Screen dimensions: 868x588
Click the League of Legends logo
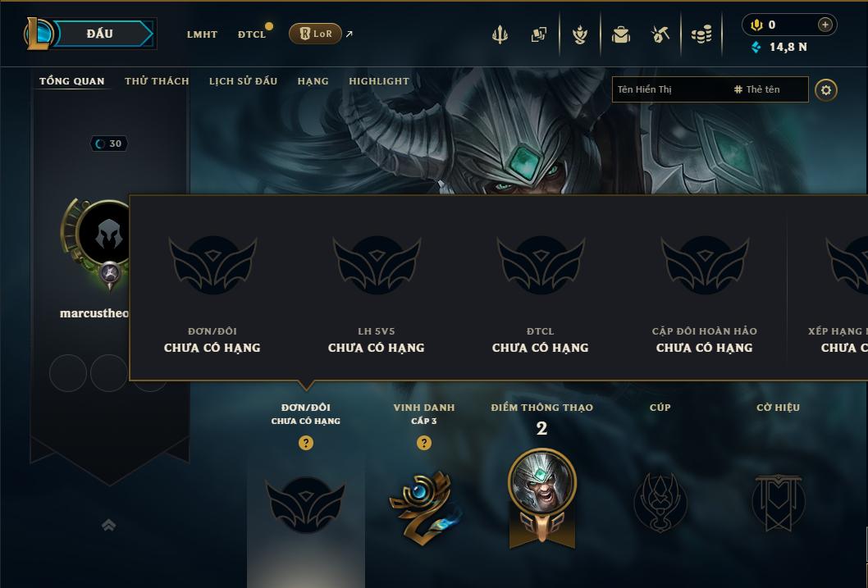pyautogui.click(x=38, y=33)
